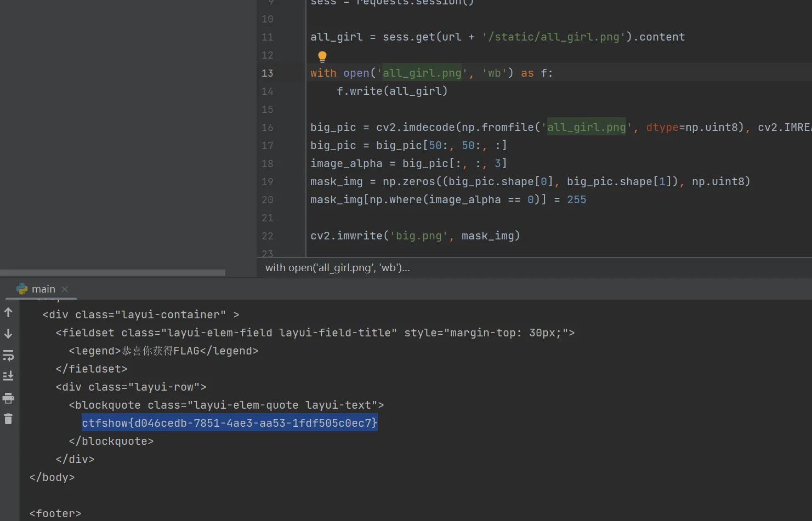Click line number 13 in gutter
812x521 pixels.
click(268, 73)
